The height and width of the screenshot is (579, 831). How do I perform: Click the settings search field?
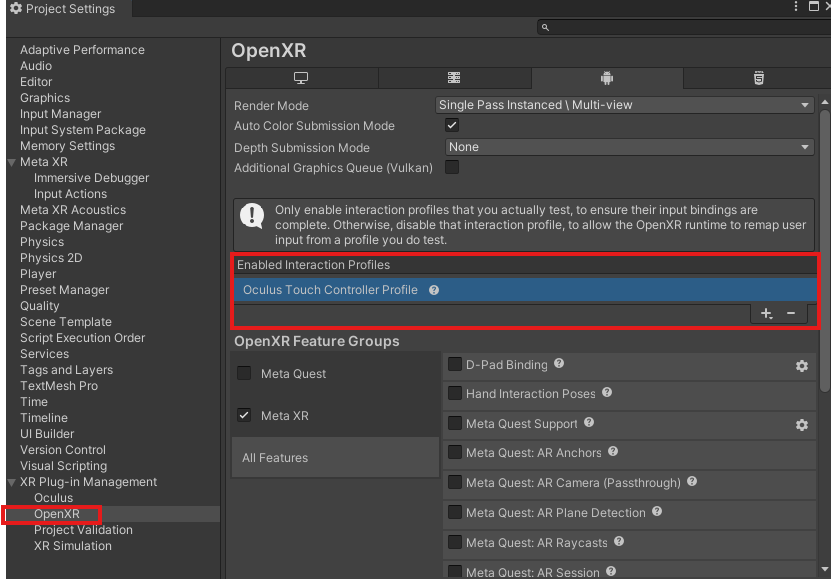pos(684,27)
